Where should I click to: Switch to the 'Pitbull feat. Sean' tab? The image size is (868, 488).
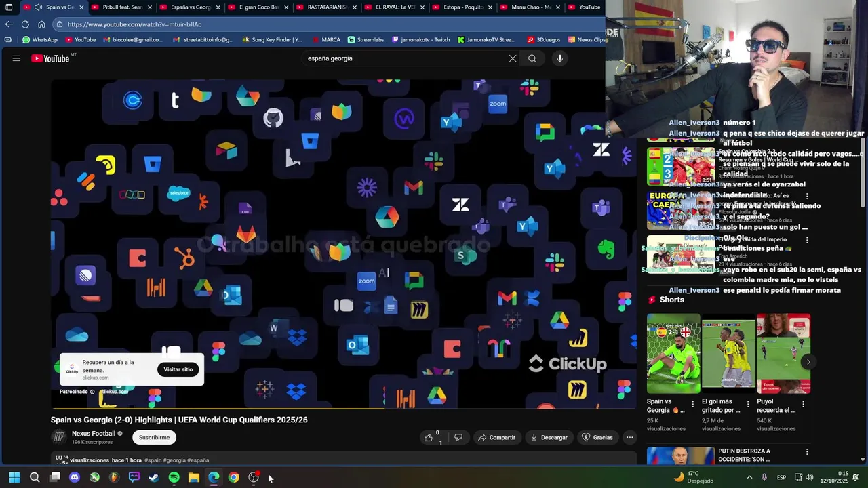click(x=123, y=7)
